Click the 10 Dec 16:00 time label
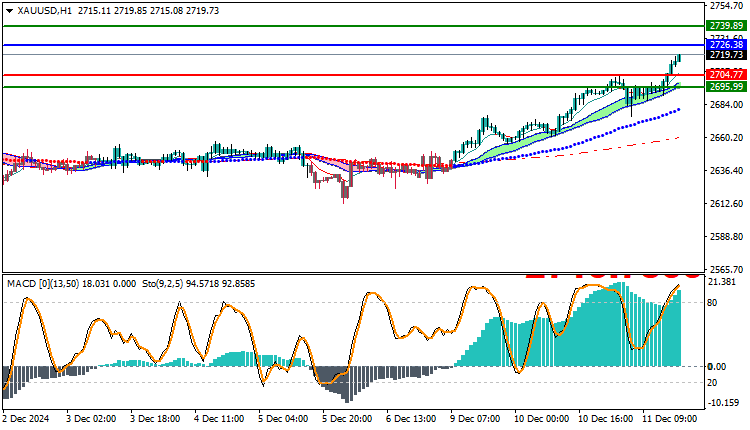 coord(606,419)
